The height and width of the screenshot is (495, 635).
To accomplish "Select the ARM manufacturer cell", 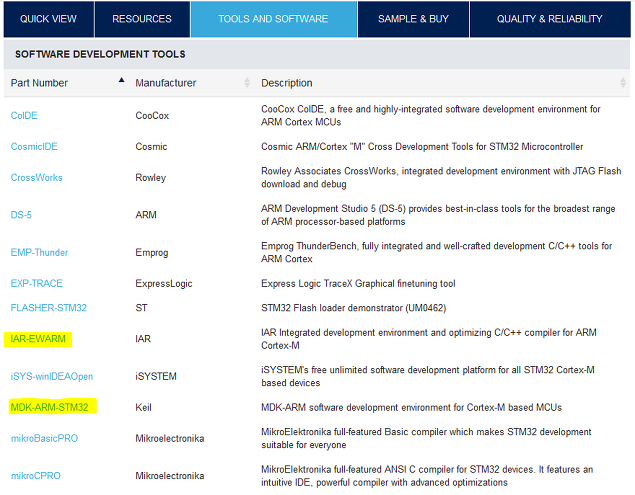I will (146, 215).
